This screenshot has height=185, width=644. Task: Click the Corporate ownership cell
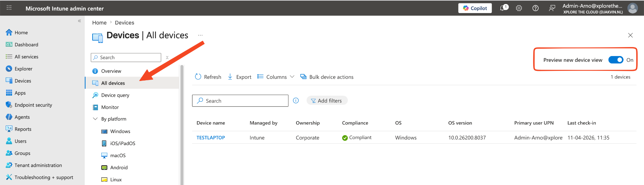(x=308, y=138)
